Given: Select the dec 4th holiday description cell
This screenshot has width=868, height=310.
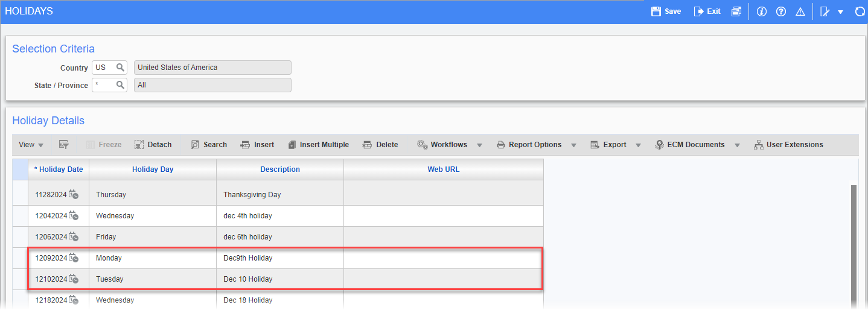Looking at the screenshot, I should 280,216.
